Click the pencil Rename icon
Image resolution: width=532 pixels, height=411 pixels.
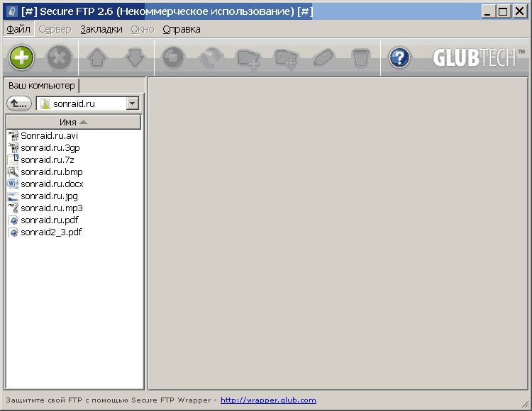323,57
